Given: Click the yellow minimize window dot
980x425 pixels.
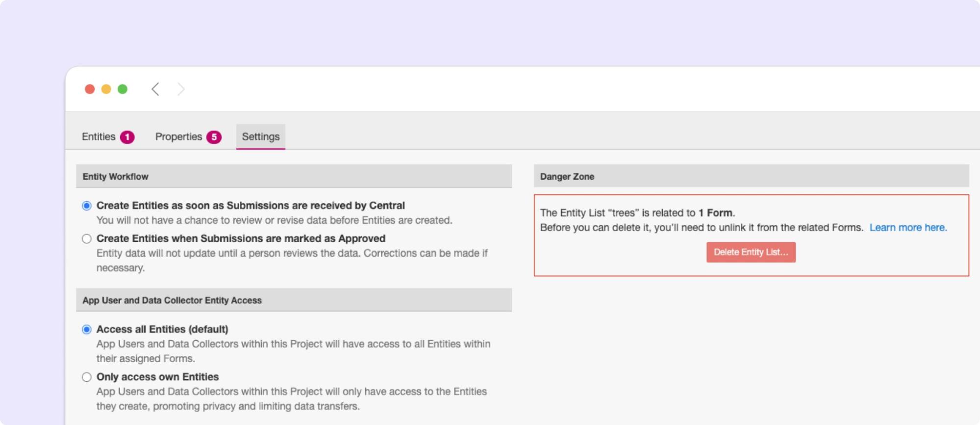Looking at the screenshot, I should click(106, 89).
